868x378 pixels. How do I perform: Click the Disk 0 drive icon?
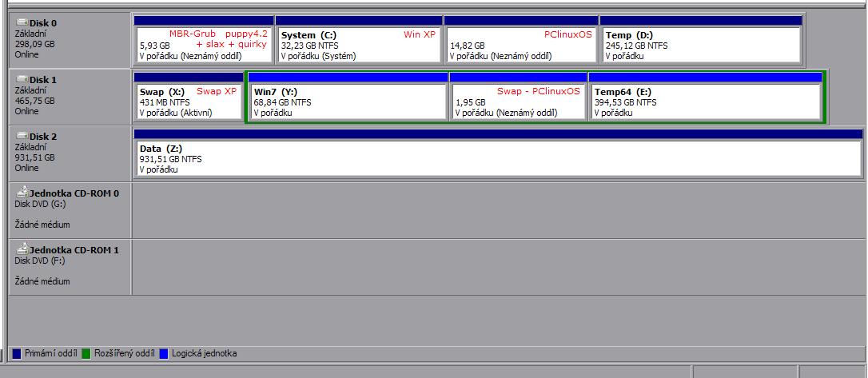[x=22, y=22]
